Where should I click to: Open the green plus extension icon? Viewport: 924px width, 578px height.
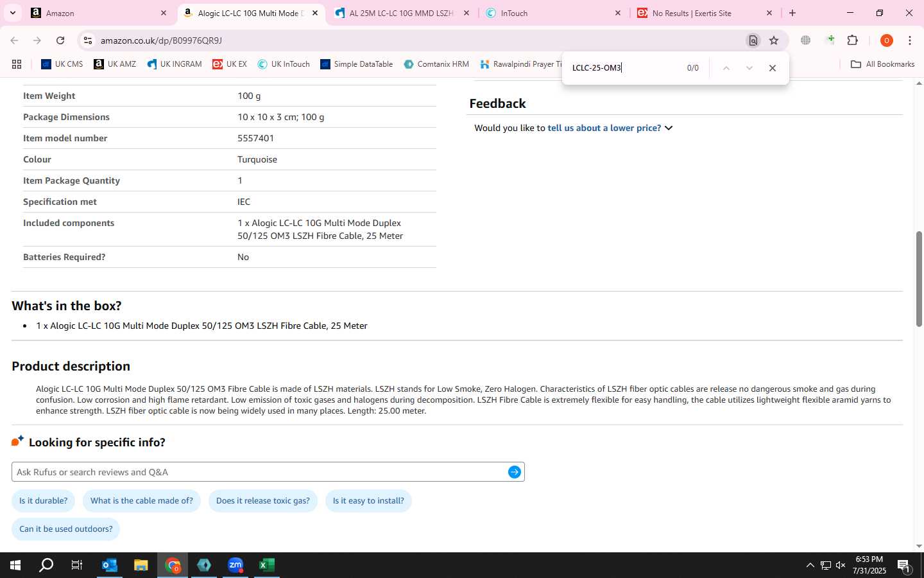point(830,40)
